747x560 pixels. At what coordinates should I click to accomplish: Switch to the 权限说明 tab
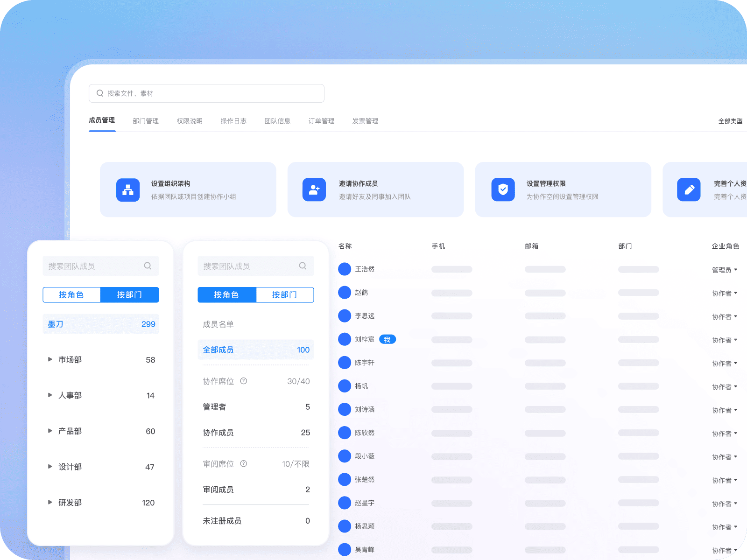(190, 121)
